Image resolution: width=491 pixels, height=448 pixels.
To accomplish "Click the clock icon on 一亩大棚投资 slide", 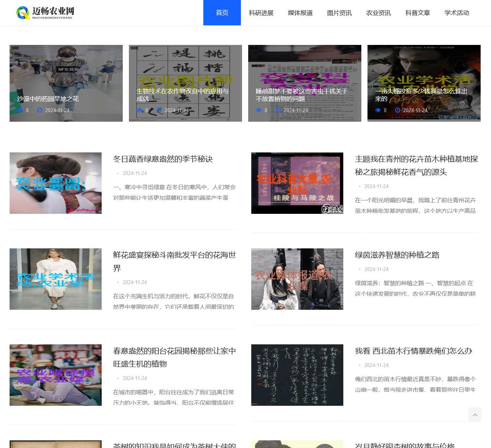I will coord(397,110).
